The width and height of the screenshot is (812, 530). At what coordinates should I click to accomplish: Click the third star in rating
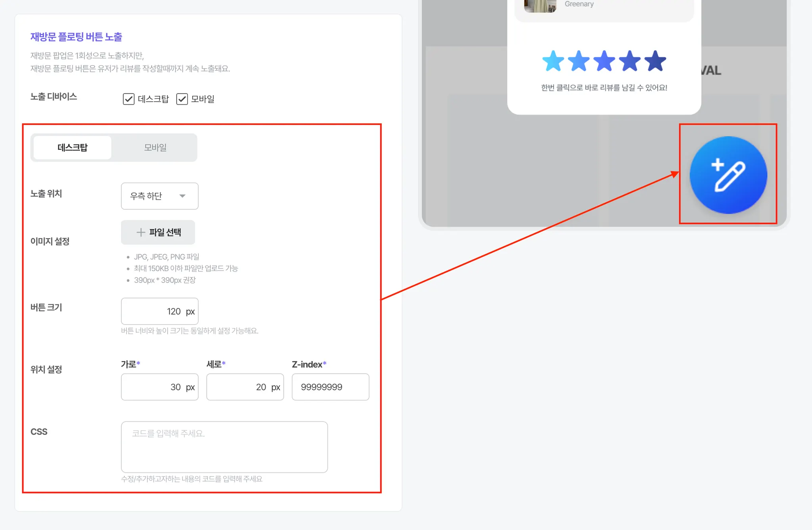[604, 61]
